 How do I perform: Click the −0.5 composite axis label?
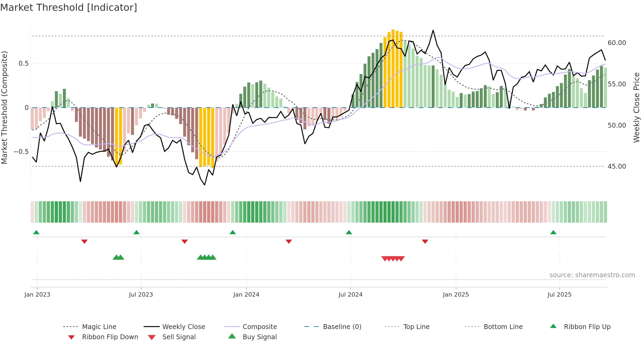21,152
